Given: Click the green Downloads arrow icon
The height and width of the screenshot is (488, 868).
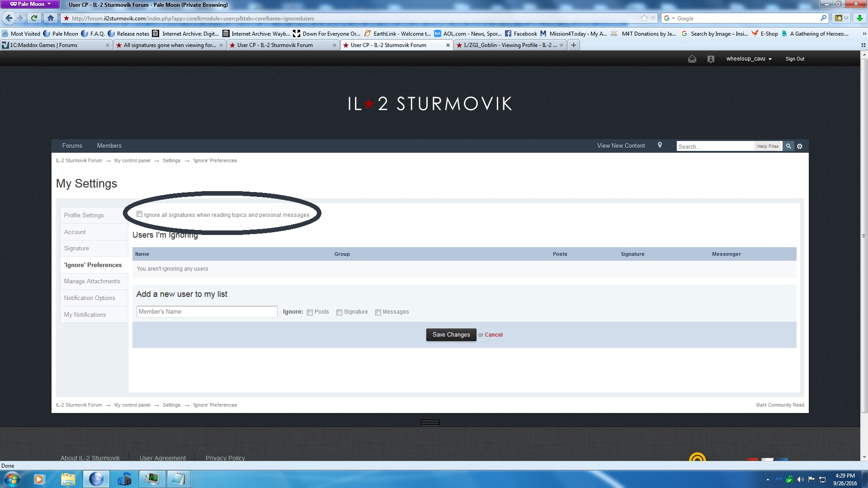Looking at the screenshot, I should click(x=859, y=18).
